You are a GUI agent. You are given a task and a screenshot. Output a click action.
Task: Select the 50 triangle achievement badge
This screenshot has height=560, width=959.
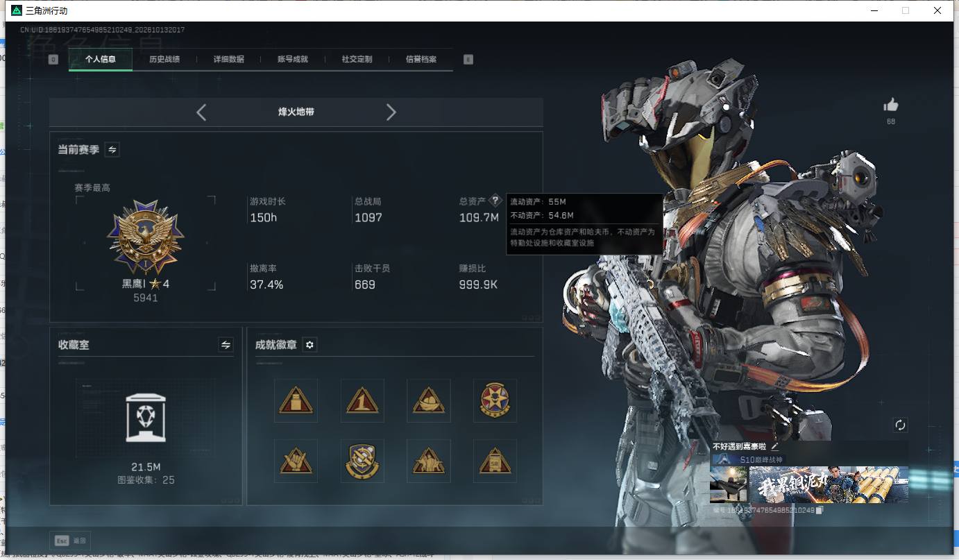[x=495, y=461]
